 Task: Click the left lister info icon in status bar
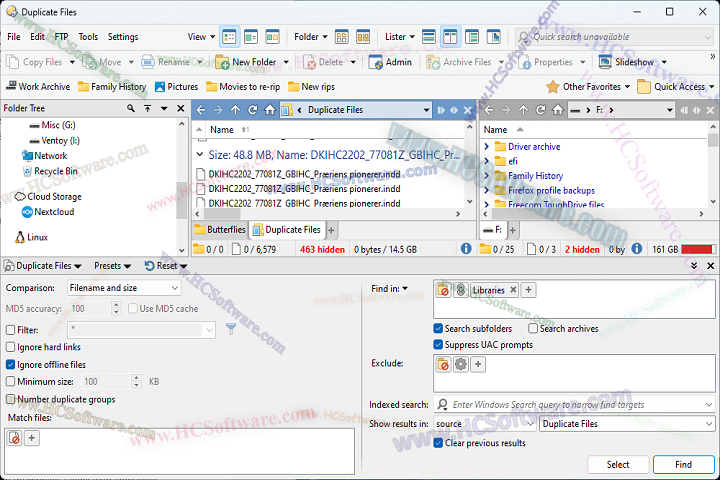coord(466,249)
